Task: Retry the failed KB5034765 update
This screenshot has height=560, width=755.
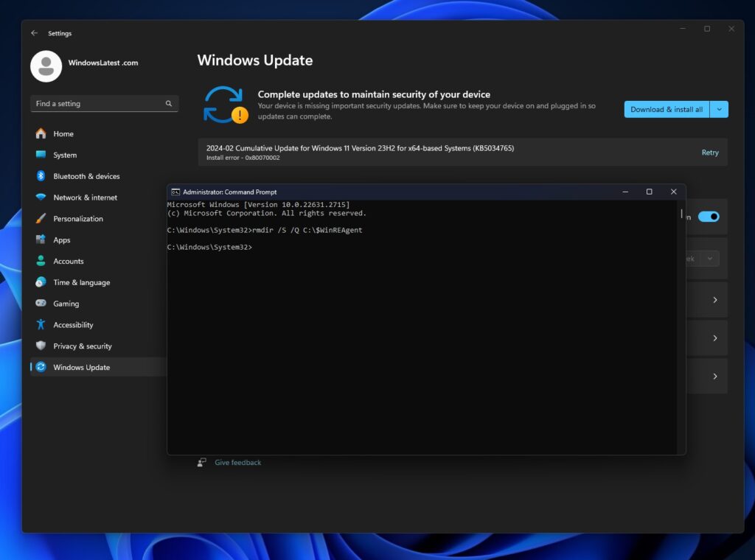Action: pos(709,153)
